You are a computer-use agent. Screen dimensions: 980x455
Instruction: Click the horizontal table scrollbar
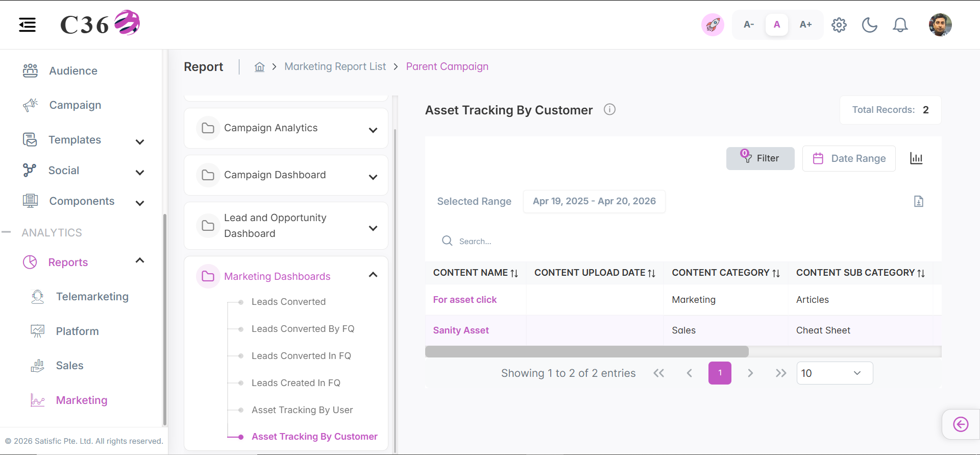click(587, 351)
